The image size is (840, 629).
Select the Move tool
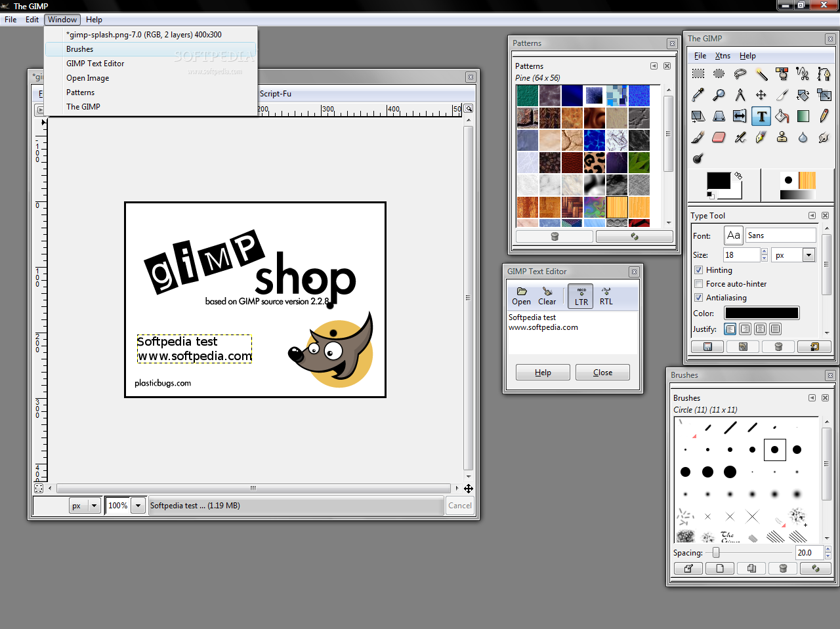pyautogui.click(x=761, y=95)
